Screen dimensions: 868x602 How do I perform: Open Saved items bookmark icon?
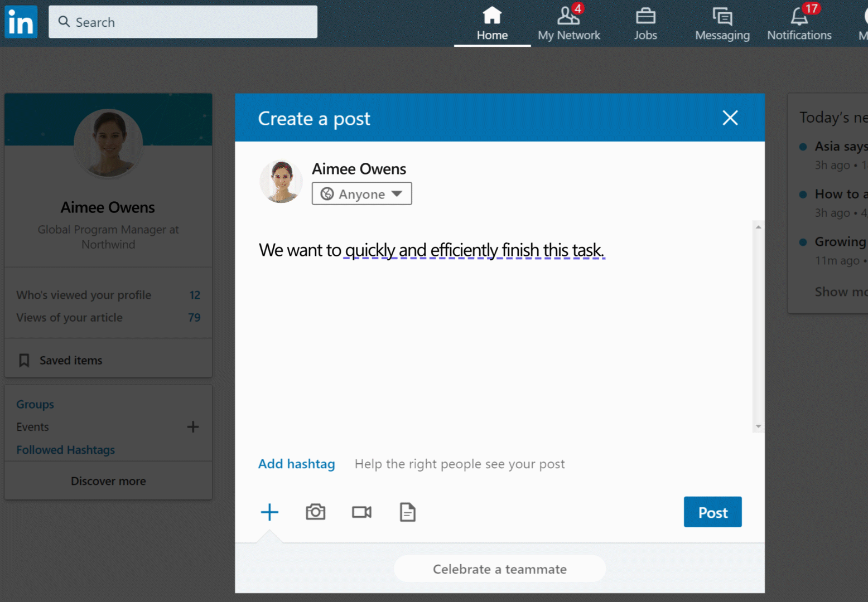[24, 361]
